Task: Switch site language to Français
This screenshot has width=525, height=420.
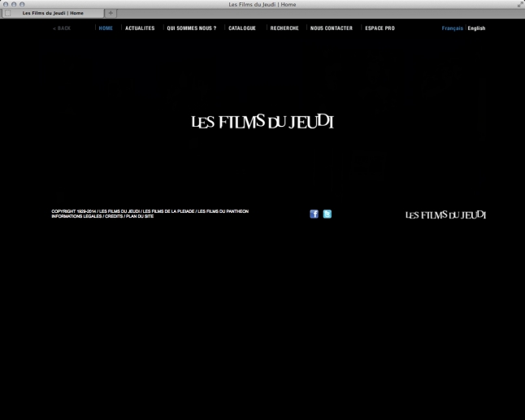Action: tap(452, 28)
